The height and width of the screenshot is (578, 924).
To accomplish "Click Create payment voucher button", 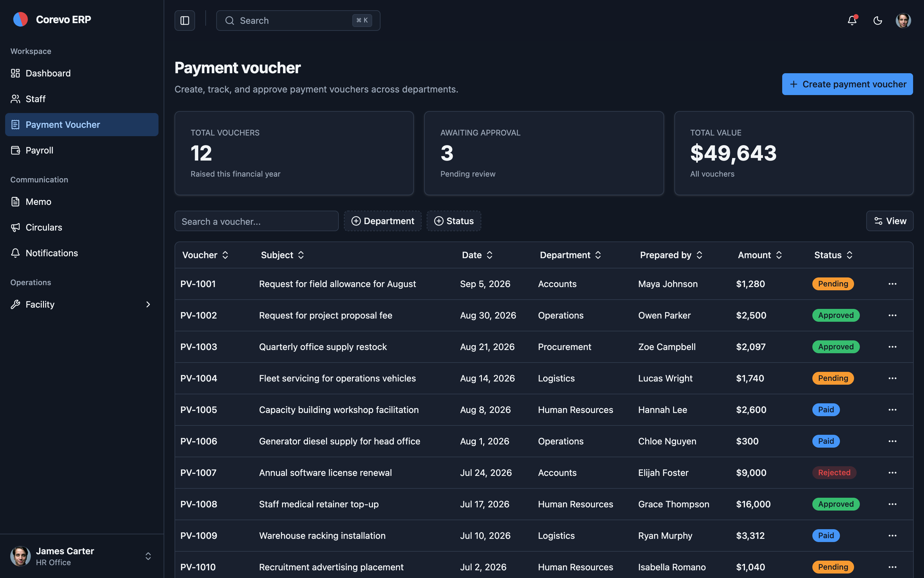I will click(x=847, y=84).
